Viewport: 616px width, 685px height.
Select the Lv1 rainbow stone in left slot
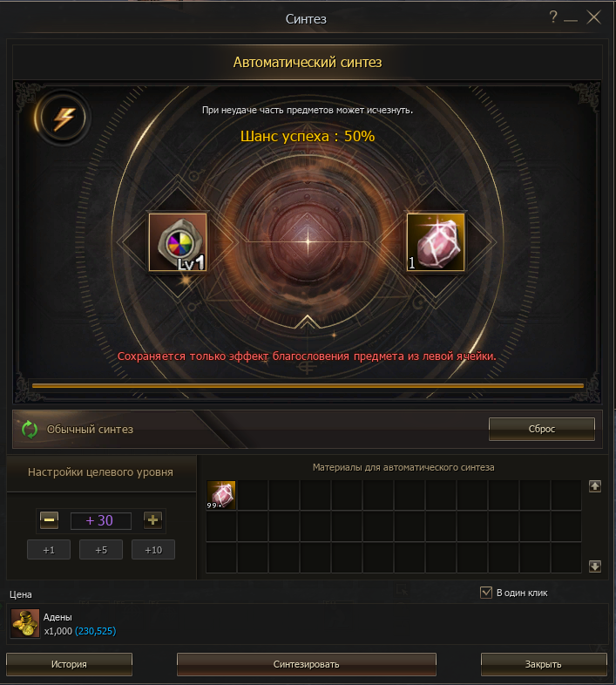pyautogui.click(x=178, y=242)
